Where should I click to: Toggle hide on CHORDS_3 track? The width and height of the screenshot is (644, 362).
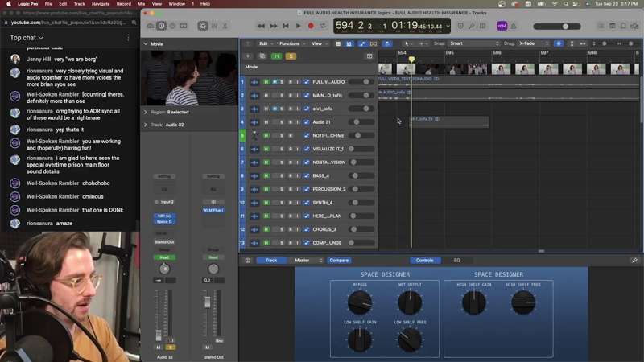[266, 229]
